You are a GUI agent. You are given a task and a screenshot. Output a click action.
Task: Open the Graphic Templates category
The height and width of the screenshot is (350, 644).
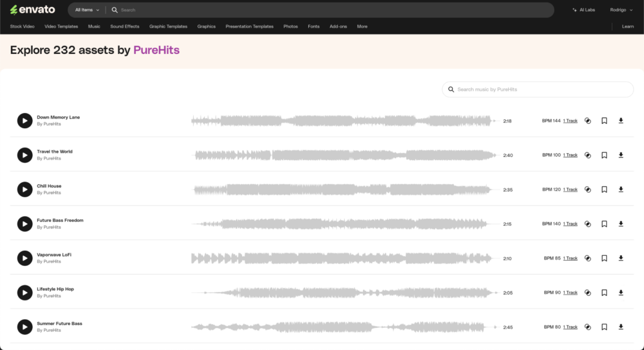click(168, 26)
